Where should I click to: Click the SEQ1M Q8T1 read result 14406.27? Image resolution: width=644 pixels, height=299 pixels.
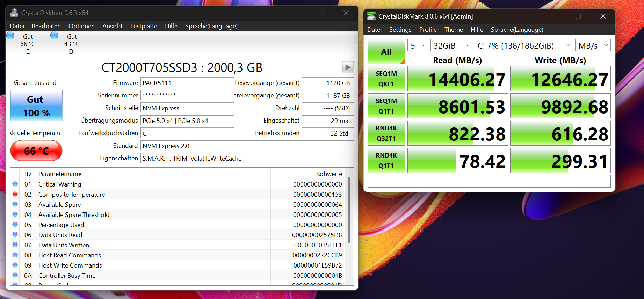coord(457,79)
